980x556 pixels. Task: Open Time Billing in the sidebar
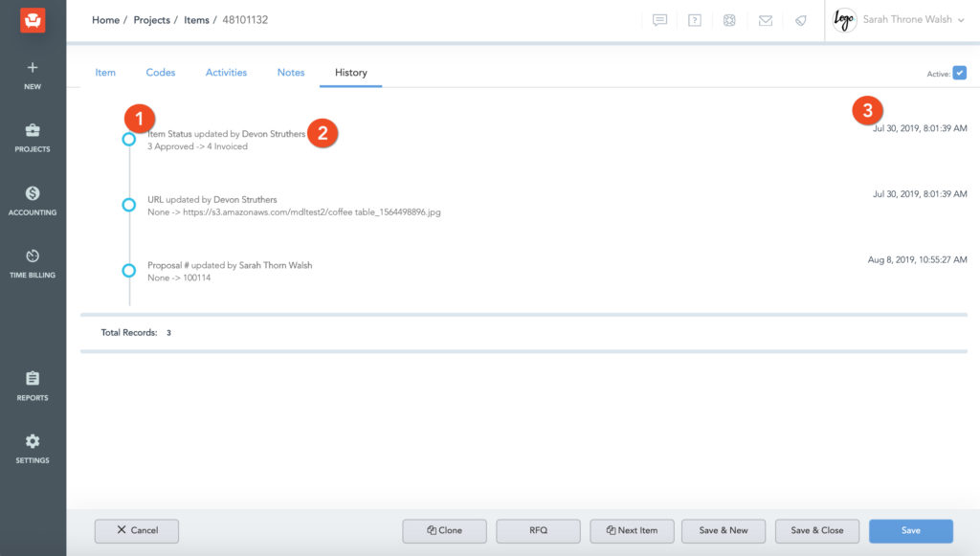(x=33, y=263)
